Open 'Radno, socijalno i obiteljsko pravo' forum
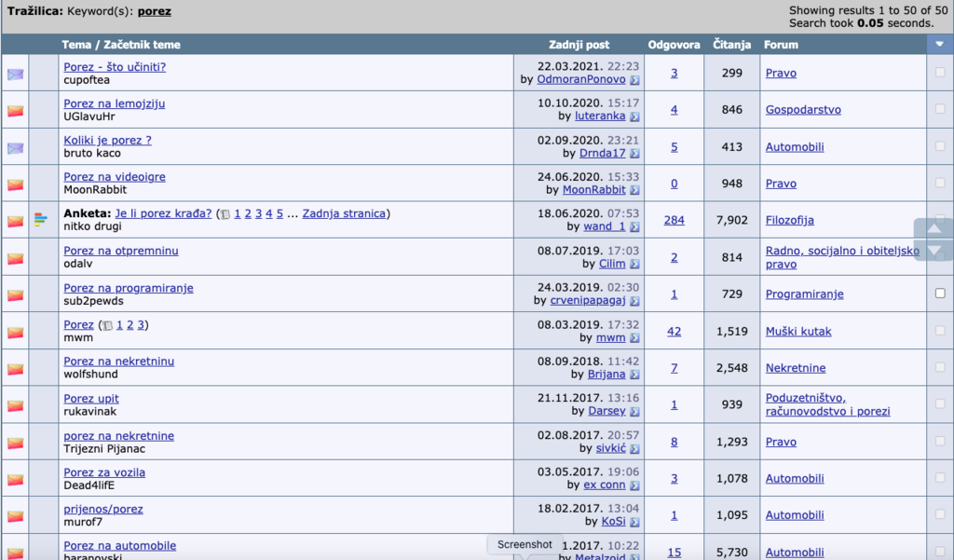954x560 pixels. pos(842,257)
